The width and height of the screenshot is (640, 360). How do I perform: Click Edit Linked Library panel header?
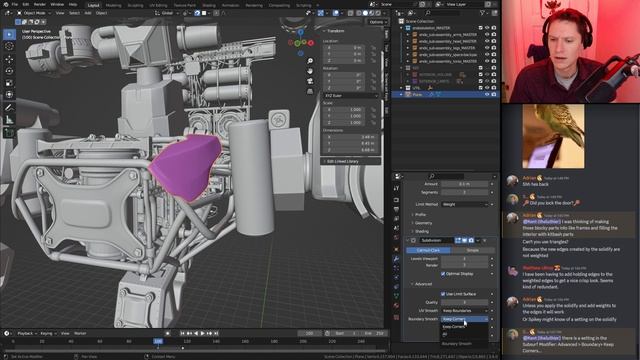[351, 162]
